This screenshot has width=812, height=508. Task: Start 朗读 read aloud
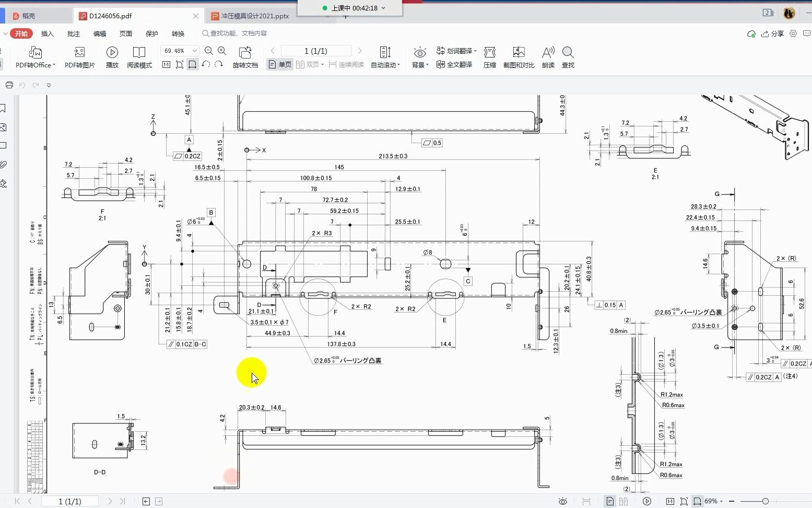tap(548, 57)
